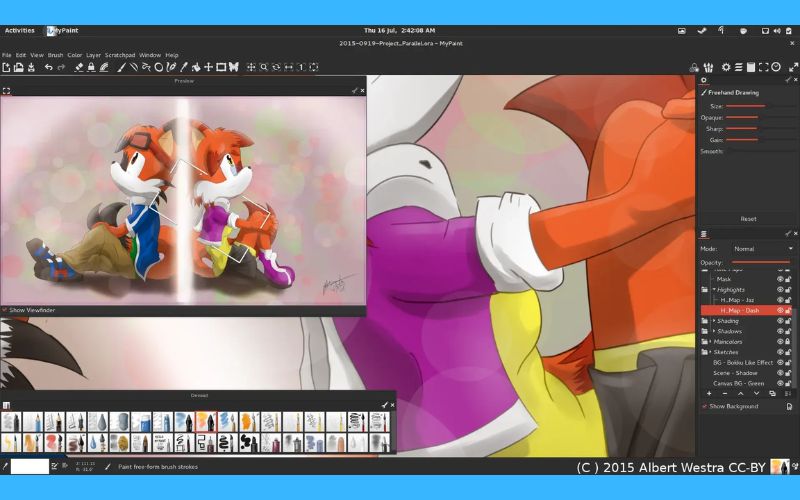The height and width of the screenshot is (500, 800).
Task: Open the brush groups icon in right toolbar
Action: (708, 67)
